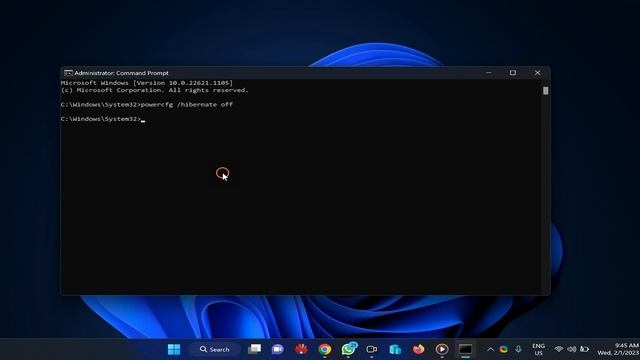This screenshot has height=360, width=640.
Task: Open the media player taskbar icon
Action: tap(442, 349)
